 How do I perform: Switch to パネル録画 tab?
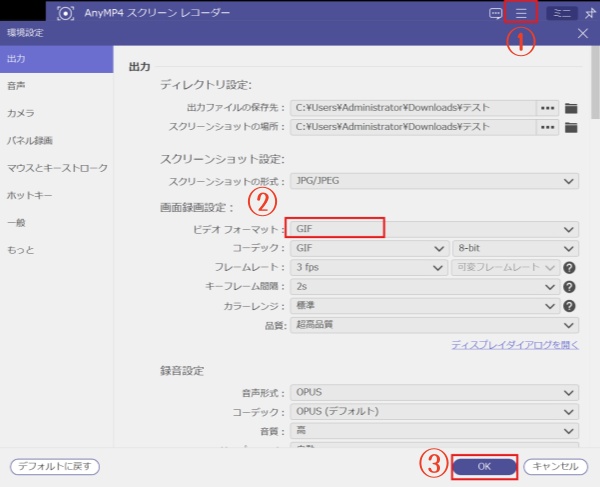(x=57, y=140)
